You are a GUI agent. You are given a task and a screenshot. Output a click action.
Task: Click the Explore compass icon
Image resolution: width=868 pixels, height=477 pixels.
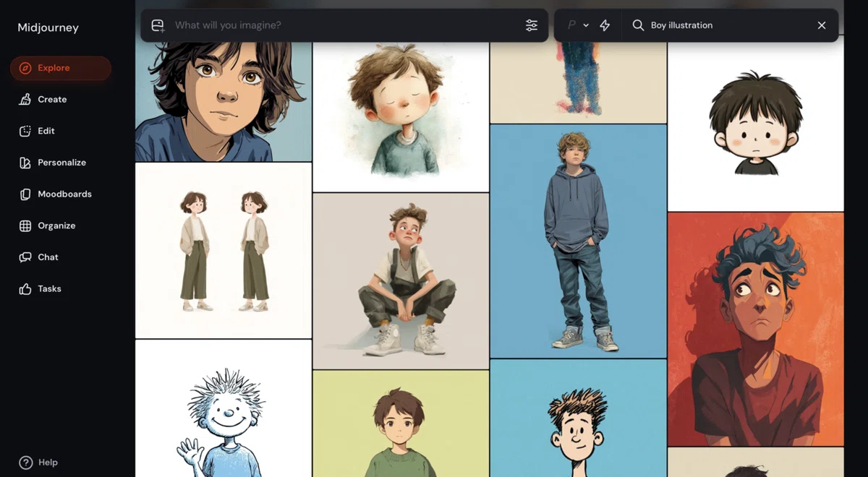(25, 68)
